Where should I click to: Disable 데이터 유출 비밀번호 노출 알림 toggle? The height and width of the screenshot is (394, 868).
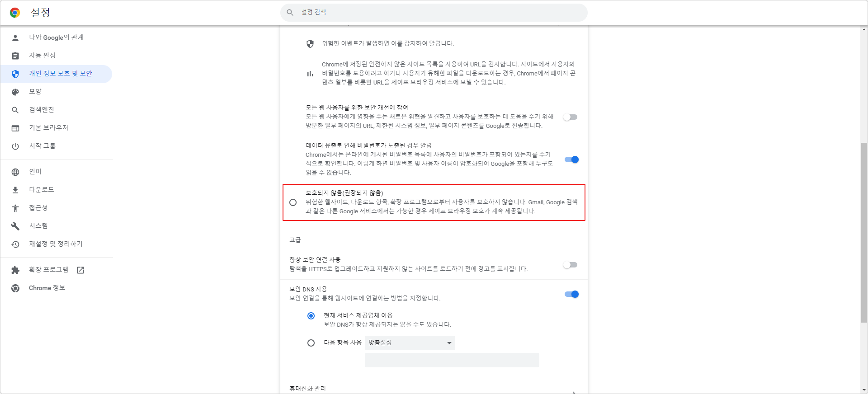tap(571, 159)
